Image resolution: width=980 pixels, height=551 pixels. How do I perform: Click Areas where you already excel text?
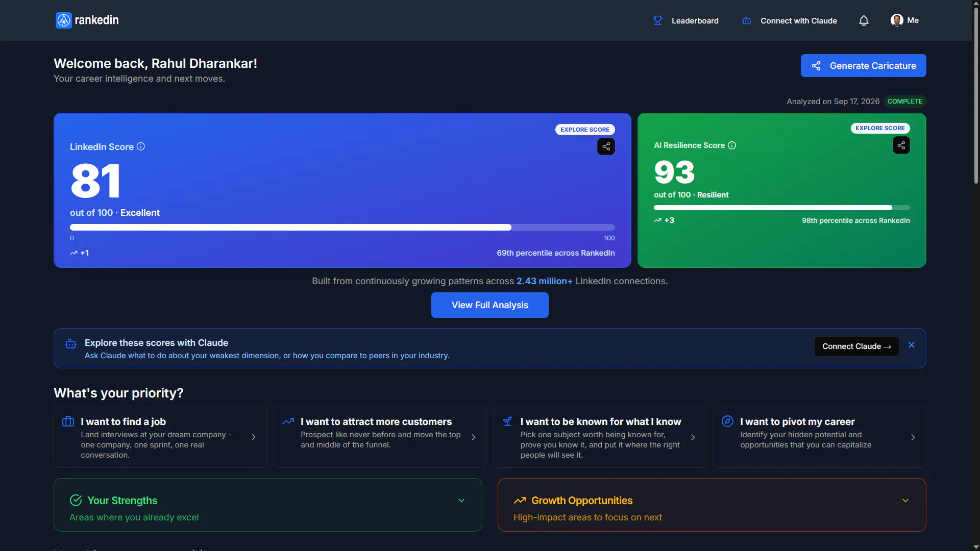134,517
